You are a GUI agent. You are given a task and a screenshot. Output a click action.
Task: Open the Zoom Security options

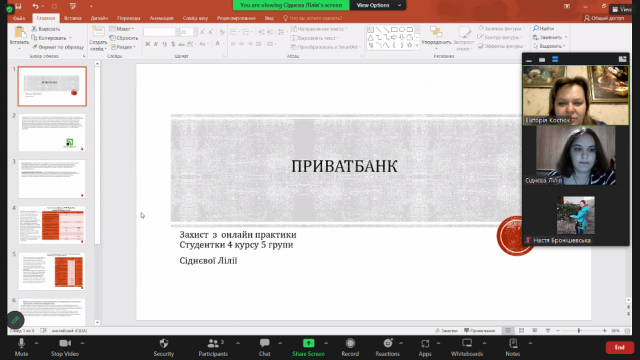pos(164,347)
